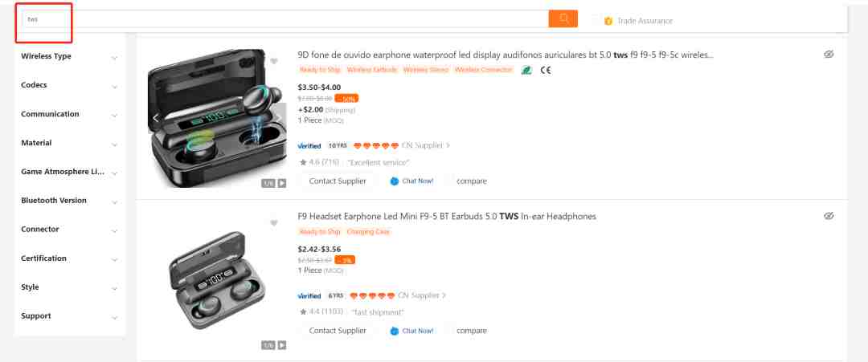Open the F9 Headset Earphone title link
This screenshot has width=868, height=362.
coord(447,217)
